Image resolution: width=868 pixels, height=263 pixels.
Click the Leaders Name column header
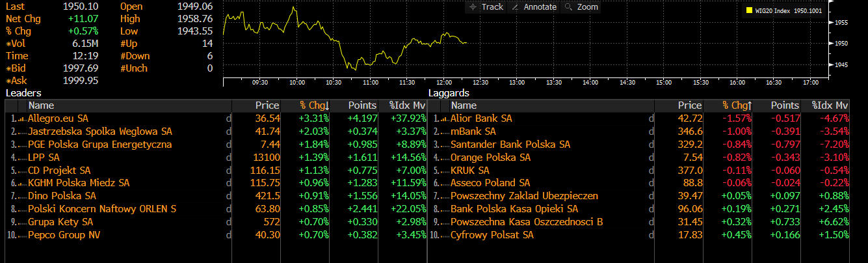pyautogui.click(x=41, y=105)
